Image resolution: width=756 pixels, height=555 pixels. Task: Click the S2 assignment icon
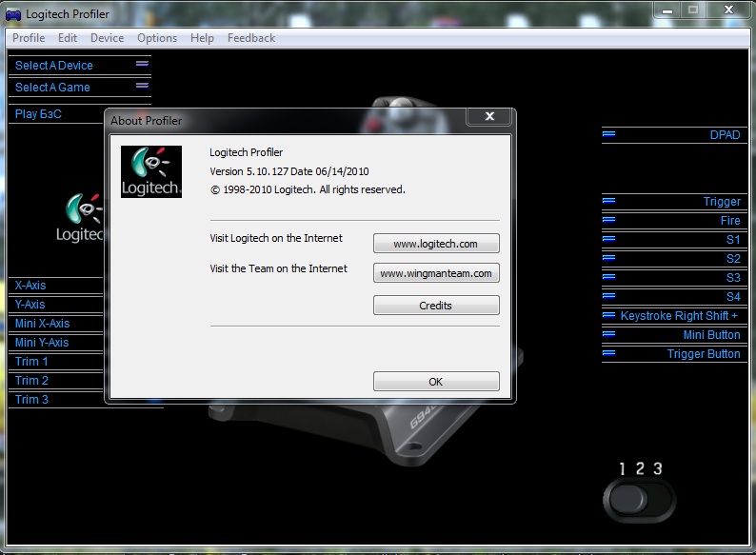tap(609, 258)
